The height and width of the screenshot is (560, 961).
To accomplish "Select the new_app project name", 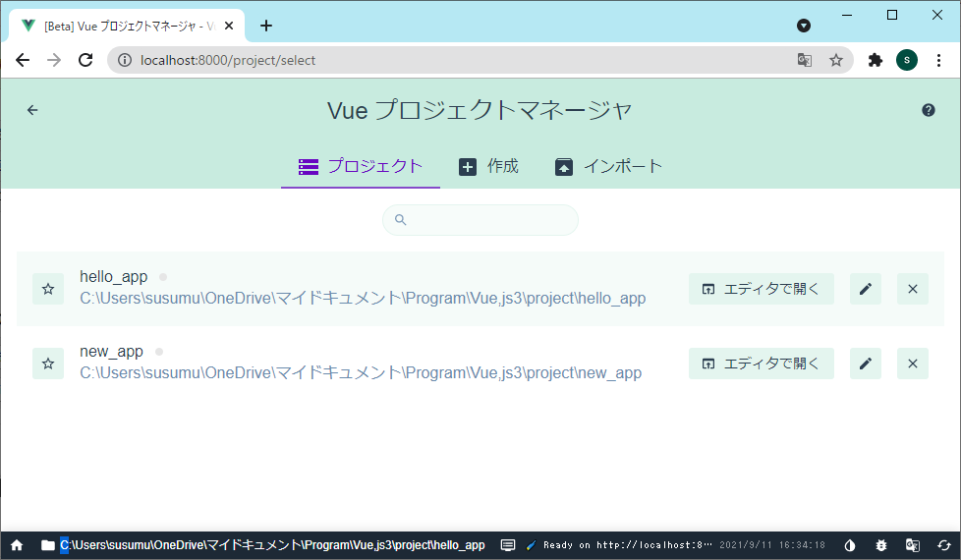I will pyautogui.click(x=112, y=352).
